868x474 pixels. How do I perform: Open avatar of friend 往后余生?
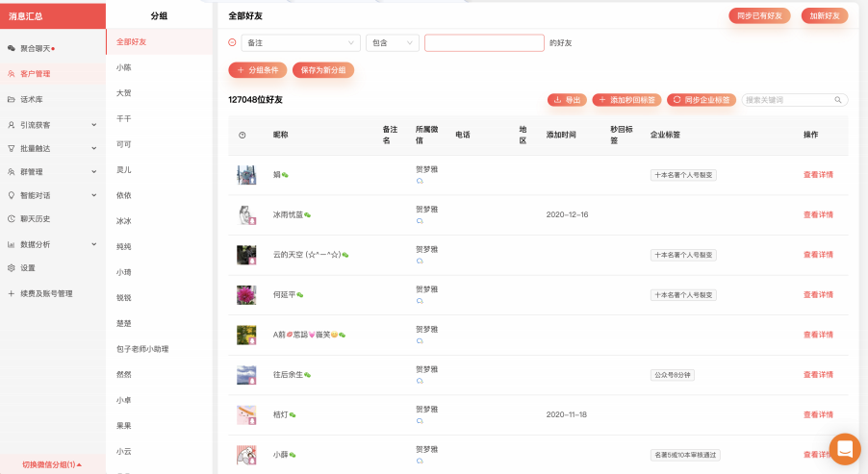(246, 375)
